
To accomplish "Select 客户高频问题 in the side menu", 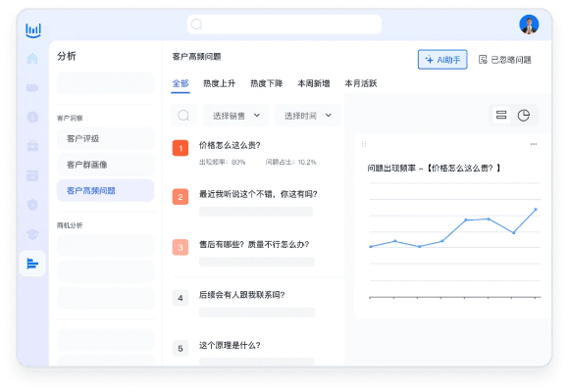I will (105, 190).
